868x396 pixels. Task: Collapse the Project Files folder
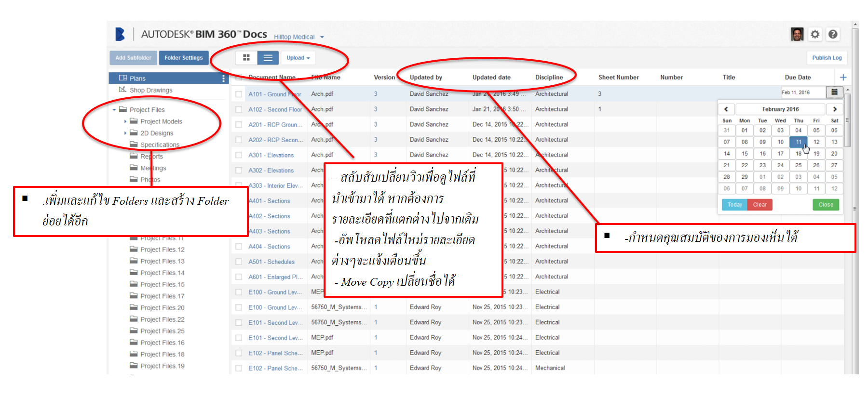(114, 110)
